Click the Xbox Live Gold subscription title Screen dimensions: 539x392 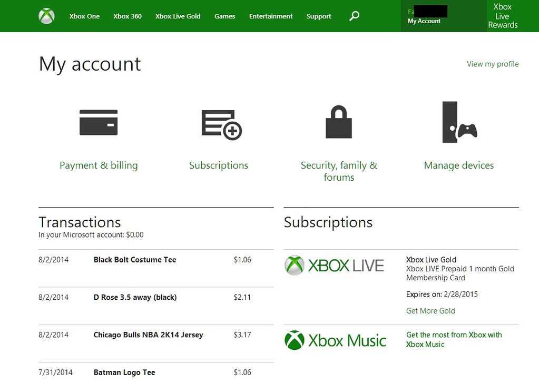pyautogui.click(x=432, y=260)
